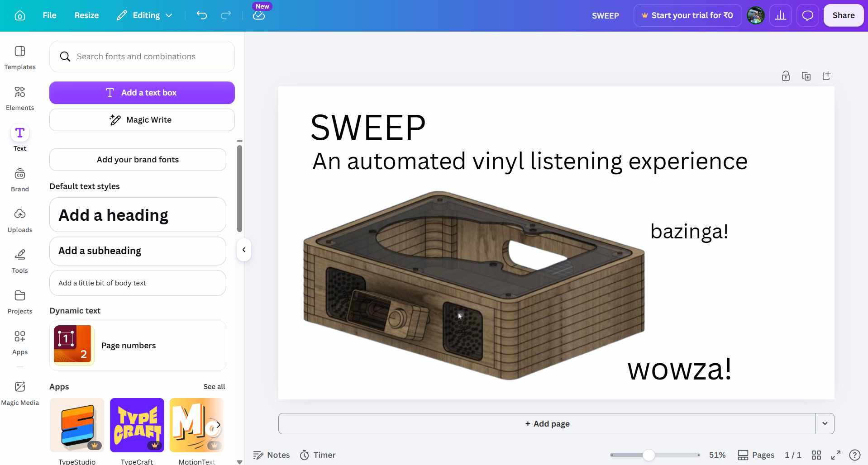The height and width of the screenshot is (465, 868).
Task: Redo the last action
Action: click(226, 15)
